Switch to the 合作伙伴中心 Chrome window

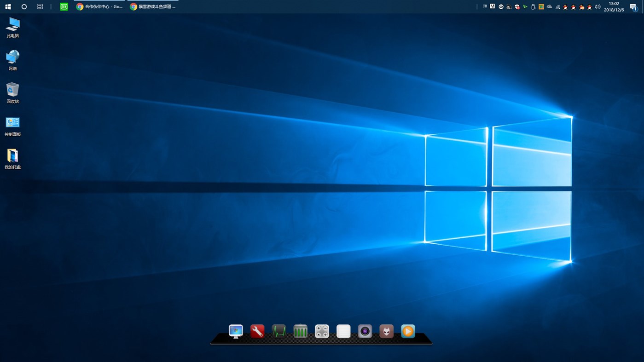click(x=99, y=6)
